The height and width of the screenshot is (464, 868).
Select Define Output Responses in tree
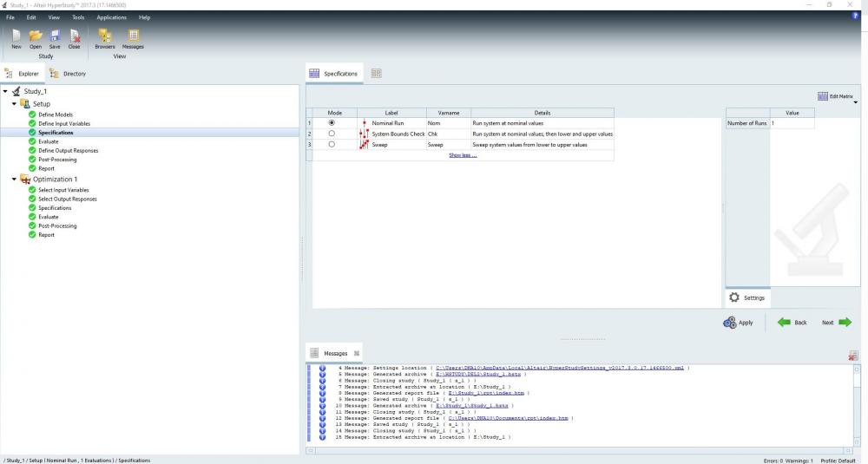point(68,150)
